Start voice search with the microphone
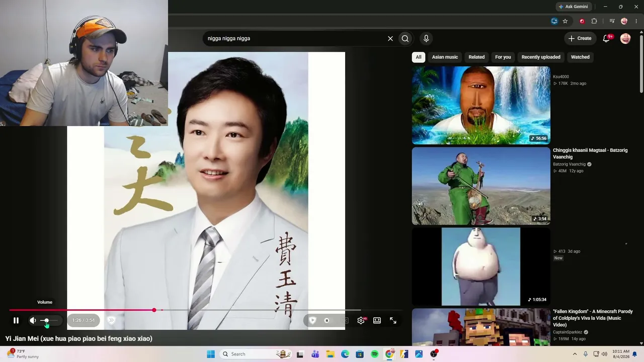The height and width of the screenshot is (362, 644). tap(426, 38)
